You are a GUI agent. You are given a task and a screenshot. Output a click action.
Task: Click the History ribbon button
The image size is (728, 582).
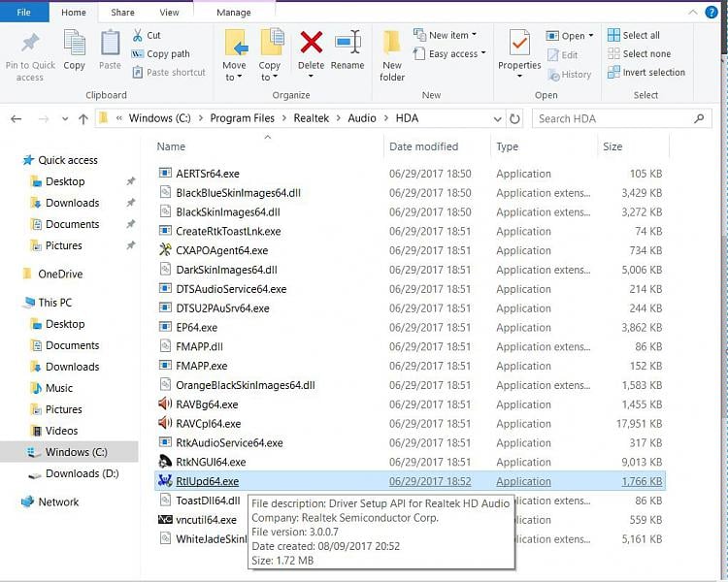[x=569, y=75]
